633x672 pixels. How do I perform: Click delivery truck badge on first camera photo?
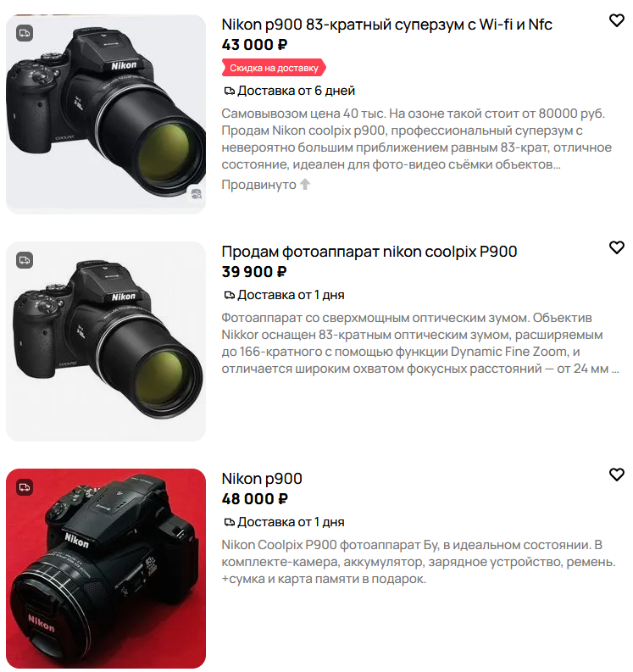click(x=25, y=33)
